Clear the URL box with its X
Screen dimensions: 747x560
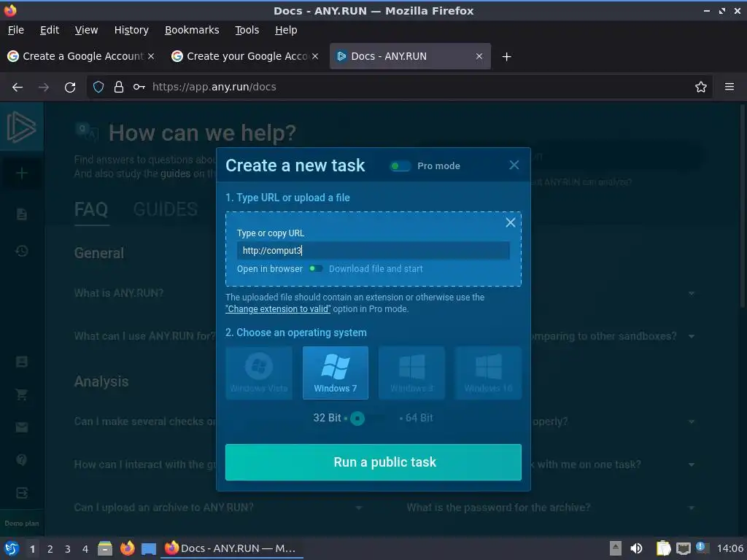510,222
